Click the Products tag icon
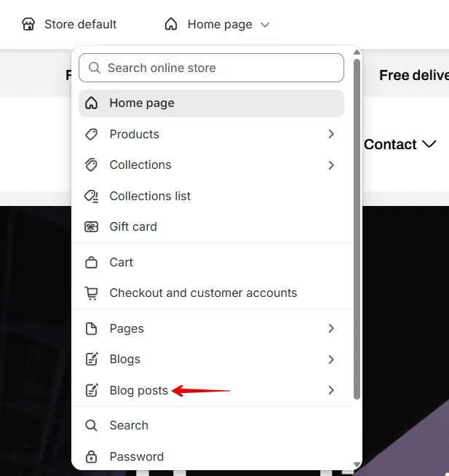Viewport: 449px width, 476px height. click(92, 134)
